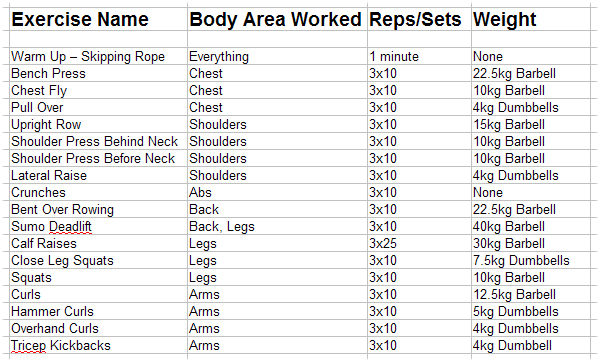The width and height of the screenshot is (600, 362).
Task: Click the Bench Press cell
Action: click(98, 73)
